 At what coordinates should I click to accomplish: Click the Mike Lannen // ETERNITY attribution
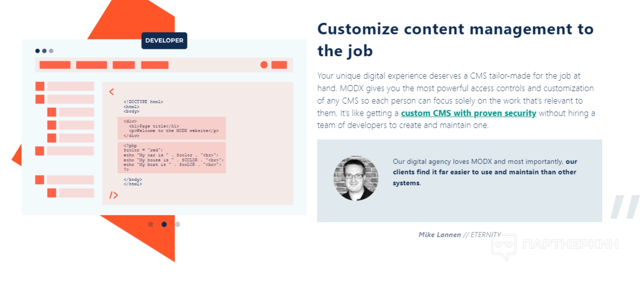459,235
